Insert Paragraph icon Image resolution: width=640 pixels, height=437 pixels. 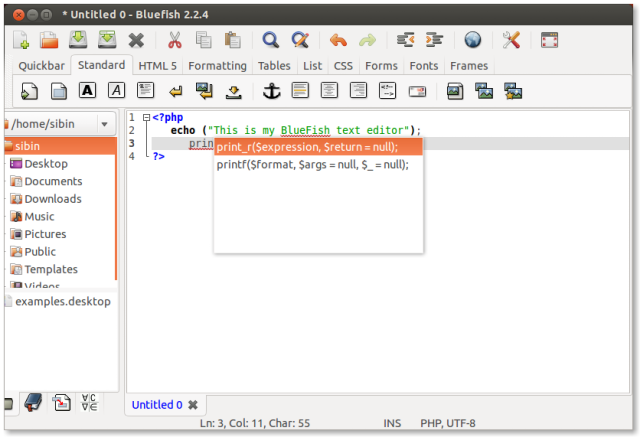(x=145, y=90)
